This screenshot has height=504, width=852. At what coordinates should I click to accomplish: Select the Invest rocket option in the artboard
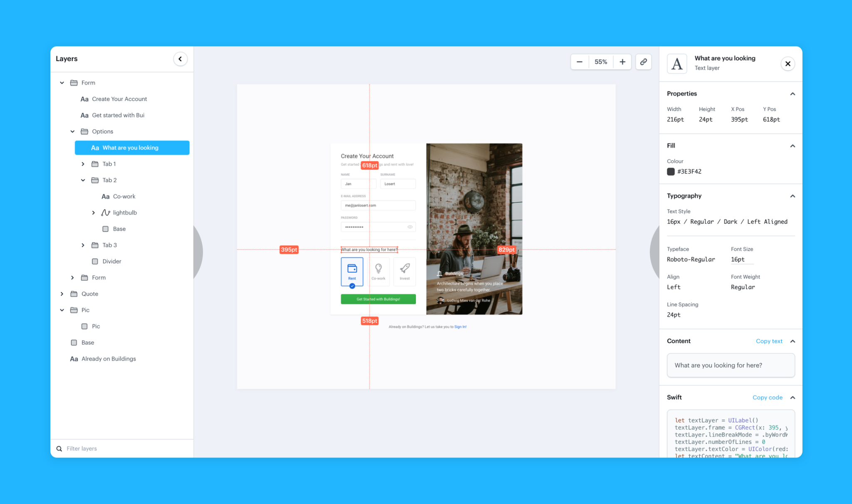coord(405,272)
